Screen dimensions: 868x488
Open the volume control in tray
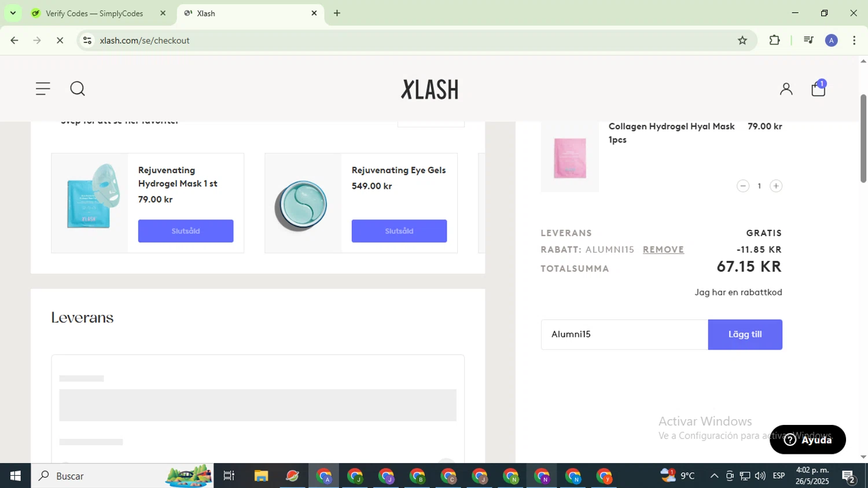coord(760,476)
